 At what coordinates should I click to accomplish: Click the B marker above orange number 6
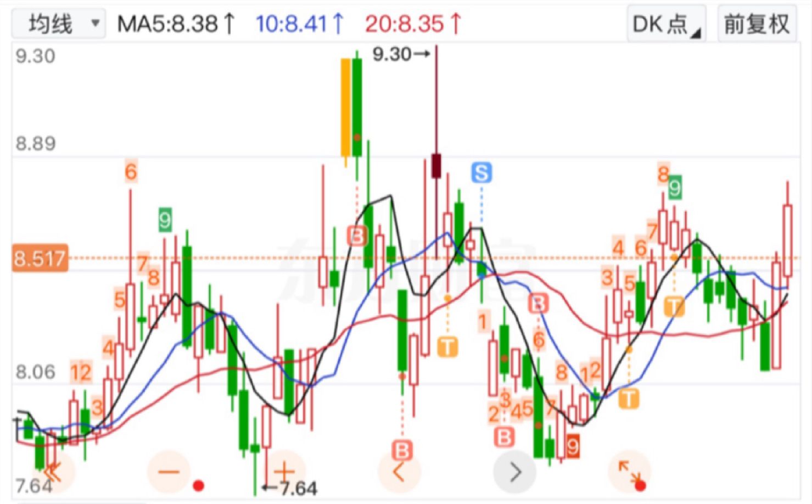538,303
